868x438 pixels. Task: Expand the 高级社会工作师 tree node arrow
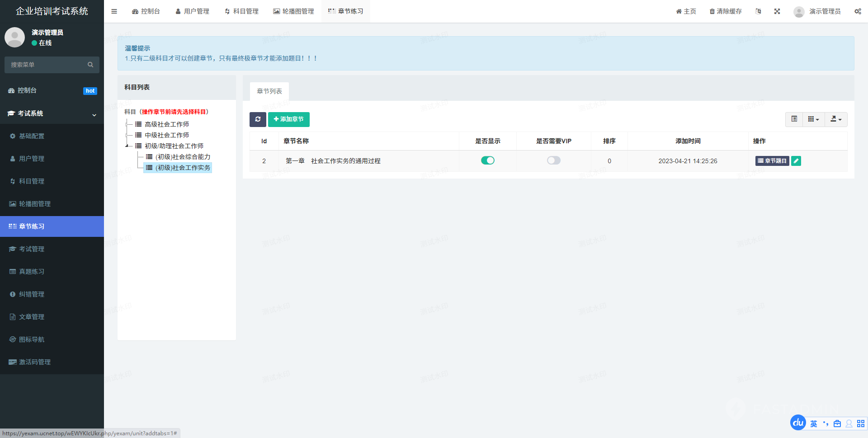pyautogui.click(x=127, y=124)
